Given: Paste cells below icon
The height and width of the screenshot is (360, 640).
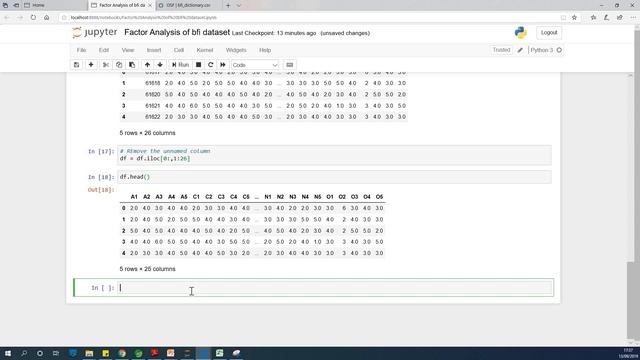Looking at the screenshot, I should (x=132, y=65).
